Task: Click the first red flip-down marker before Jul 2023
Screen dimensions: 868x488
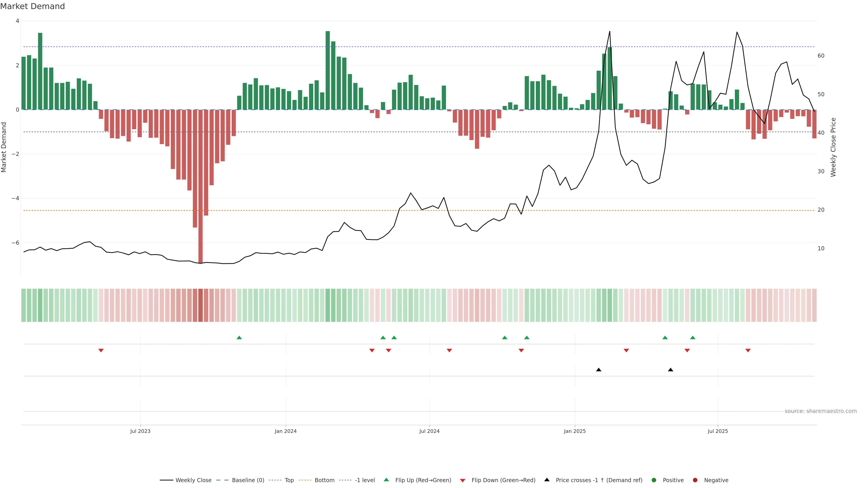Action: [101, 351]
